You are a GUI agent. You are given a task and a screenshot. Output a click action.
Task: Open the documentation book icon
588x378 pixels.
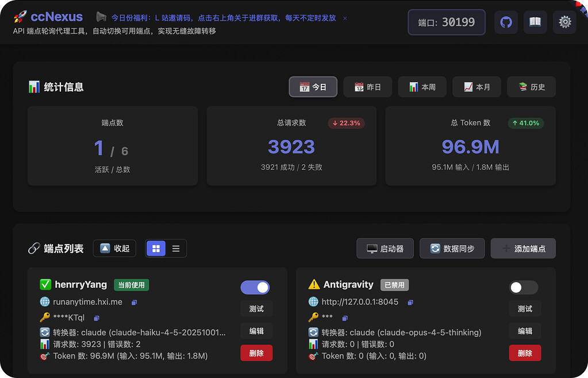tap(535, 22)
